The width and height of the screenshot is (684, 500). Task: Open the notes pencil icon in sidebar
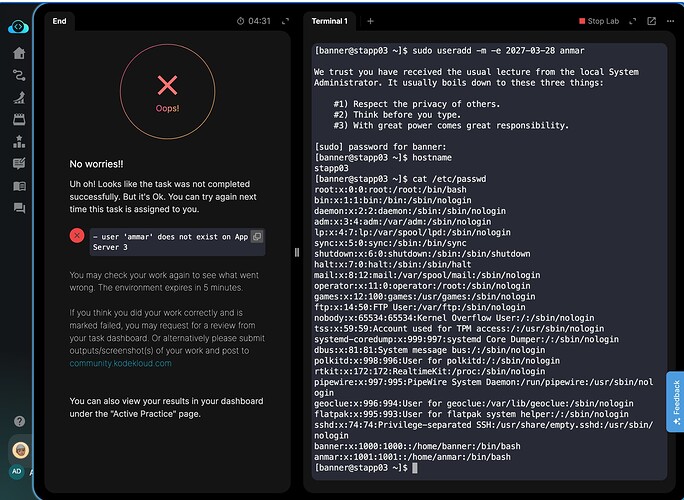tap(19, 164)
